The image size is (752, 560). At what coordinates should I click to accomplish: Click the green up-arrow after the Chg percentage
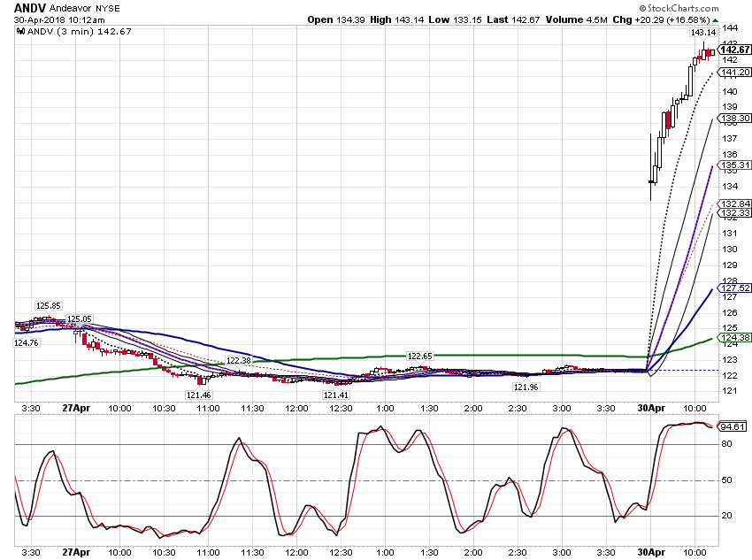coord(715,20)
